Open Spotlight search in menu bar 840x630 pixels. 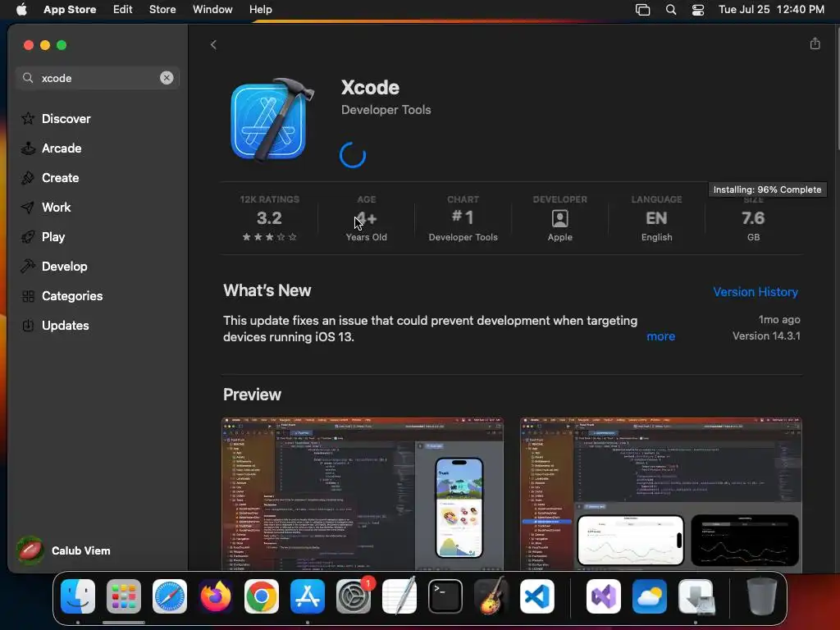click(671, 10)
